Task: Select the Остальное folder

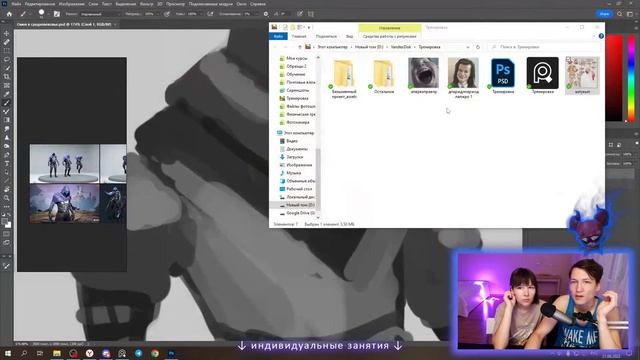Action: [384, 76]
